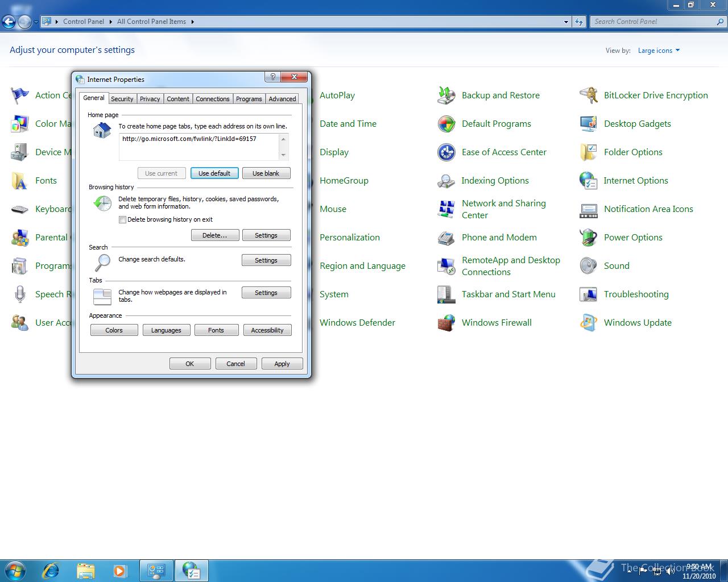The width and height of the screenshot is (728, 582).
Task: Open the recent pages dropdown arrow
Action: click(36, 22)
